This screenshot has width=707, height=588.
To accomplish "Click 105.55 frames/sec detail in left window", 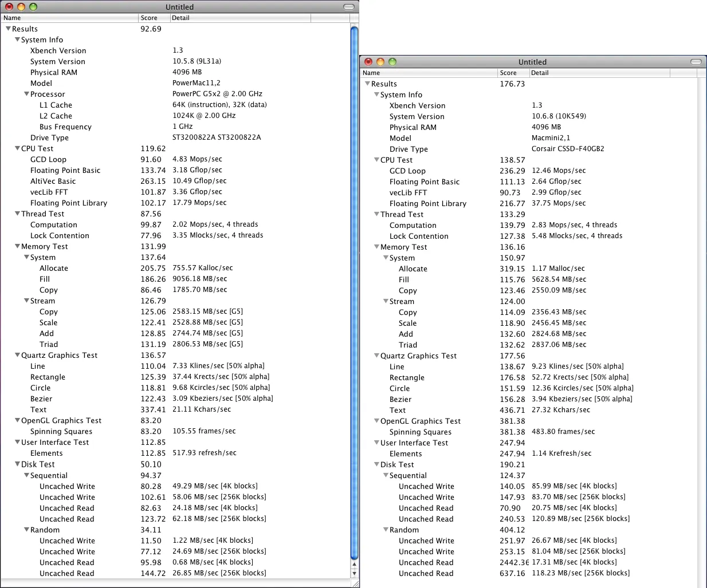I will point(204,431).
